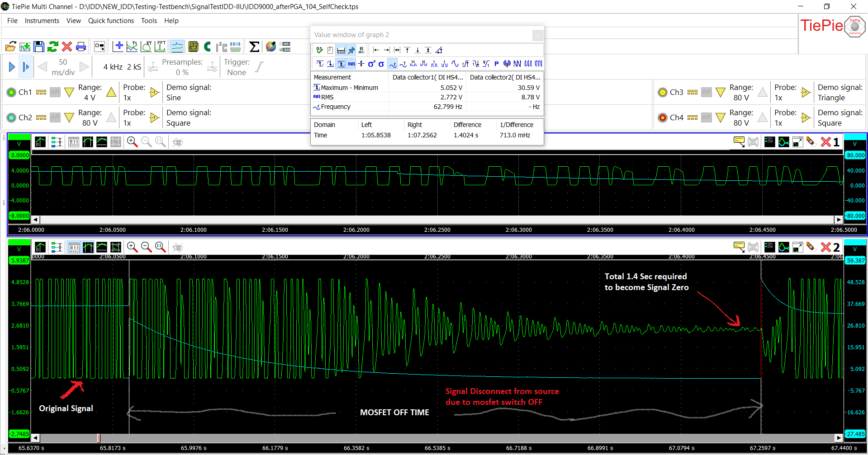Open the I2C analyzer tool
The image size is (868, 455).
point(222,47)
